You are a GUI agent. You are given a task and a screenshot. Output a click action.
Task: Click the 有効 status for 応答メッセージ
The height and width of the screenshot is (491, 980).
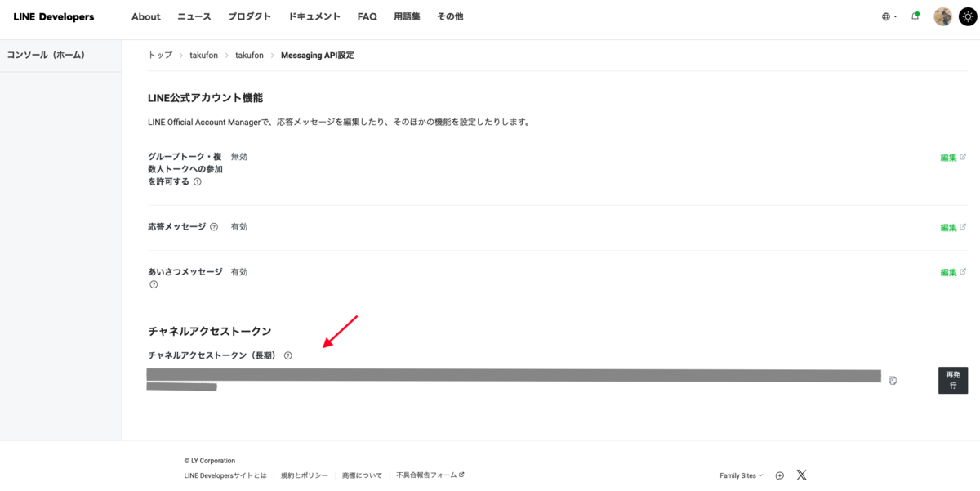coord(239,226)
